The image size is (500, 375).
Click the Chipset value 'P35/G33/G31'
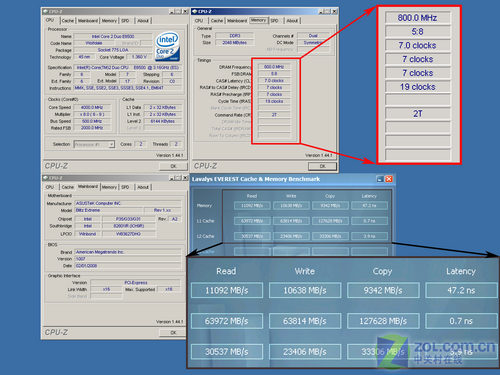pyautogui.click(x=128, y=219)
